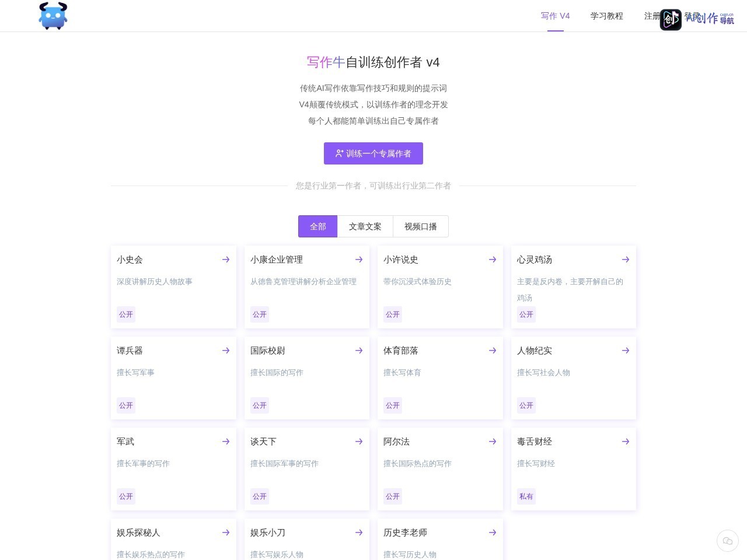Viewport: 747px width, 560px height.
Task: Click description 擅长写军事
Action: pyautogui.click(x=135, y=372)
